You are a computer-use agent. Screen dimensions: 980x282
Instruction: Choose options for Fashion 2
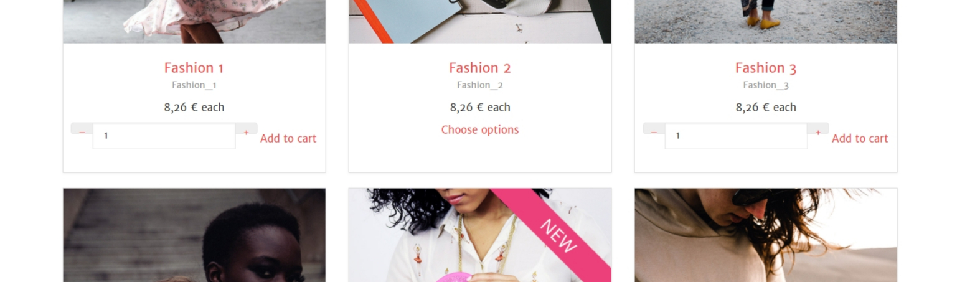coord(480,129)
